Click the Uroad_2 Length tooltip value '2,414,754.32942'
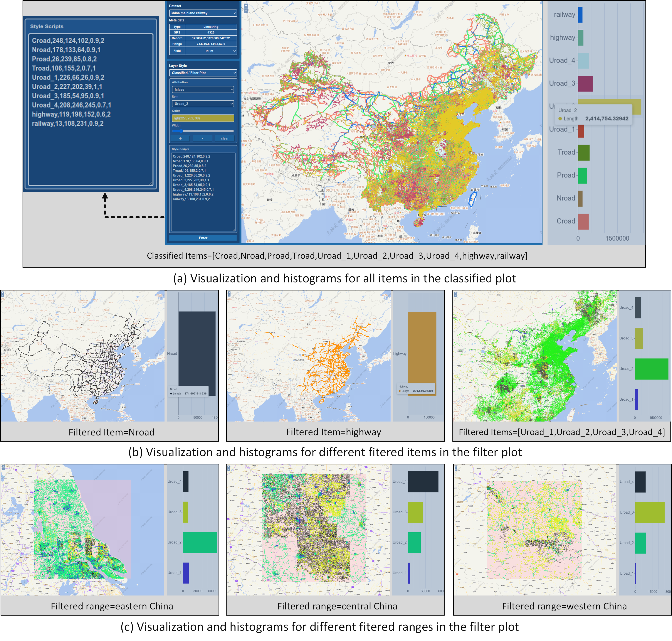This screenshot has width=672, height=641. 606,119
